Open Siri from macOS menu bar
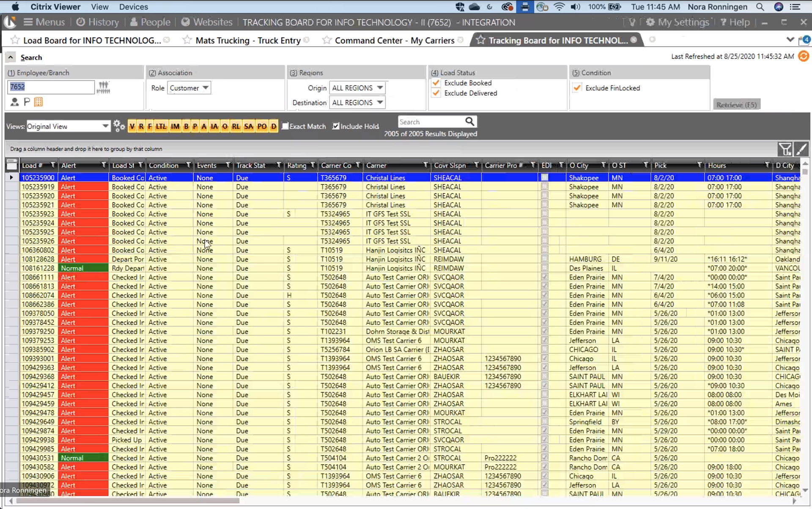The image size is (812, 509). (x=779, y=7)
